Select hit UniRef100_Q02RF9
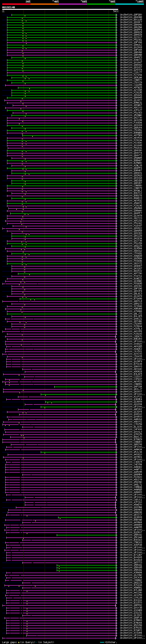 point(131,361)
